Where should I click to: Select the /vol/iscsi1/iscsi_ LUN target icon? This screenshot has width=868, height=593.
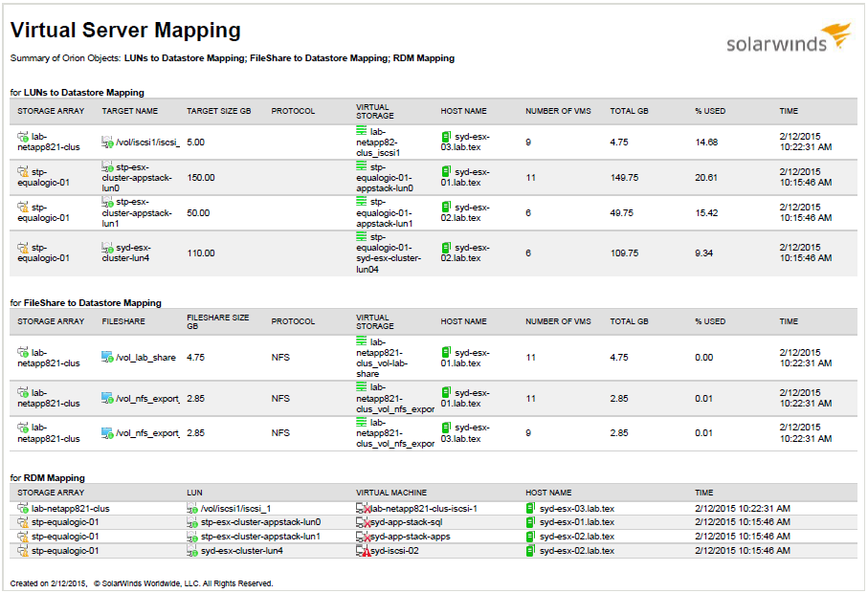coord(107,140)
